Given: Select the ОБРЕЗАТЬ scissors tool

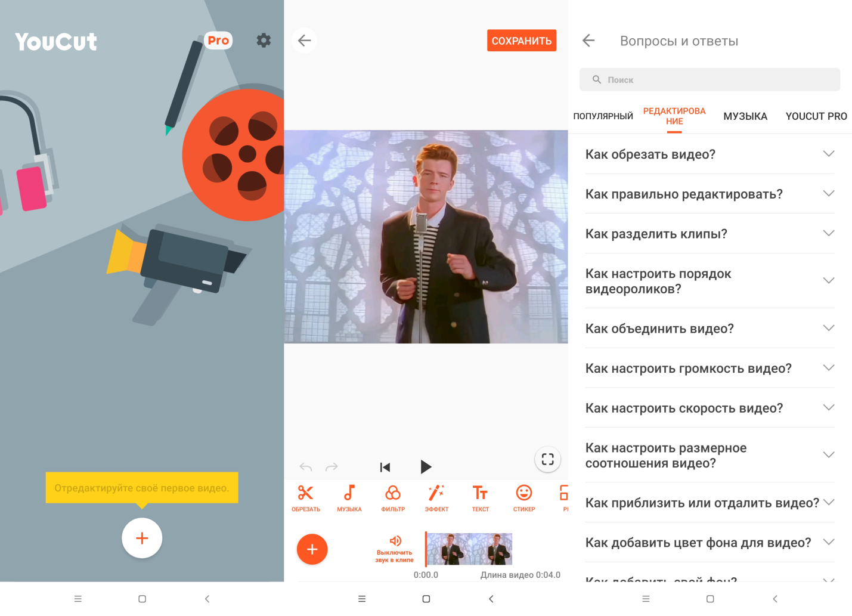Looking at the screenshot, I should point(306,499).
